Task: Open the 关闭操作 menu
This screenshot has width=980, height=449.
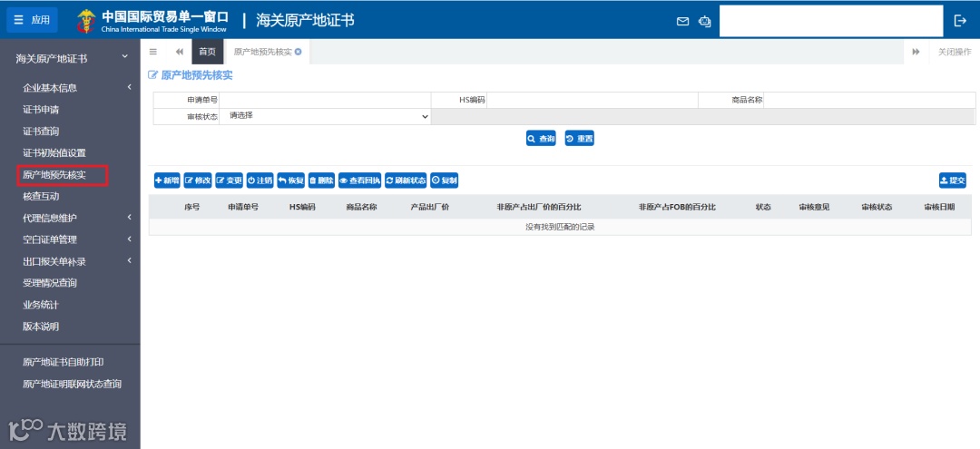Action: click(x=955, y=52)
